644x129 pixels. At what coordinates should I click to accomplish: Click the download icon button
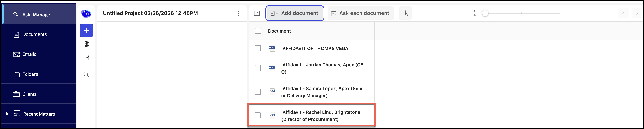coord(405,13)
